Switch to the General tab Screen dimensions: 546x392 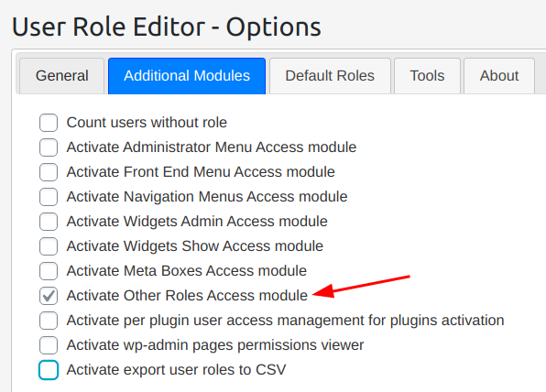click(x=62, y=76)
